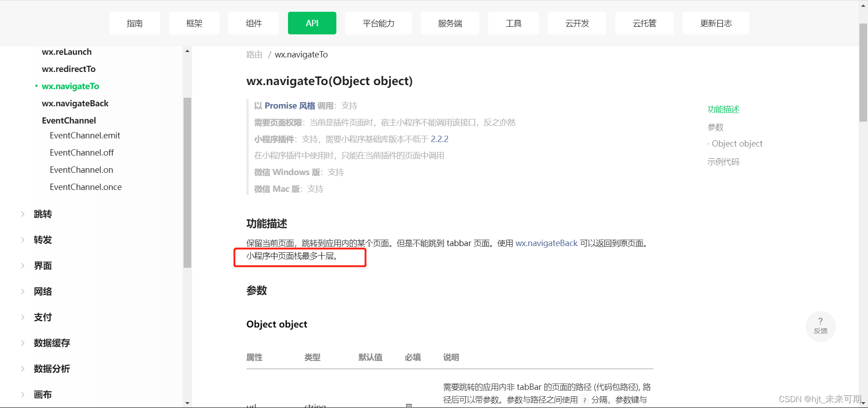Open the wx.navigateBack link in description
The height and width of the screenshot is (408, 868).
coord(546,243)
